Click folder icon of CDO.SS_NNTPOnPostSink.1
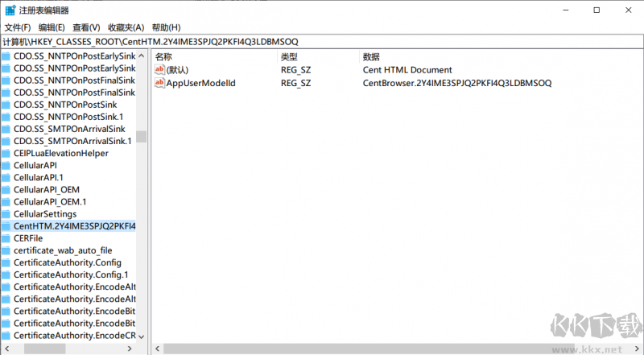 pyautogui.click(x=6, y=117)
